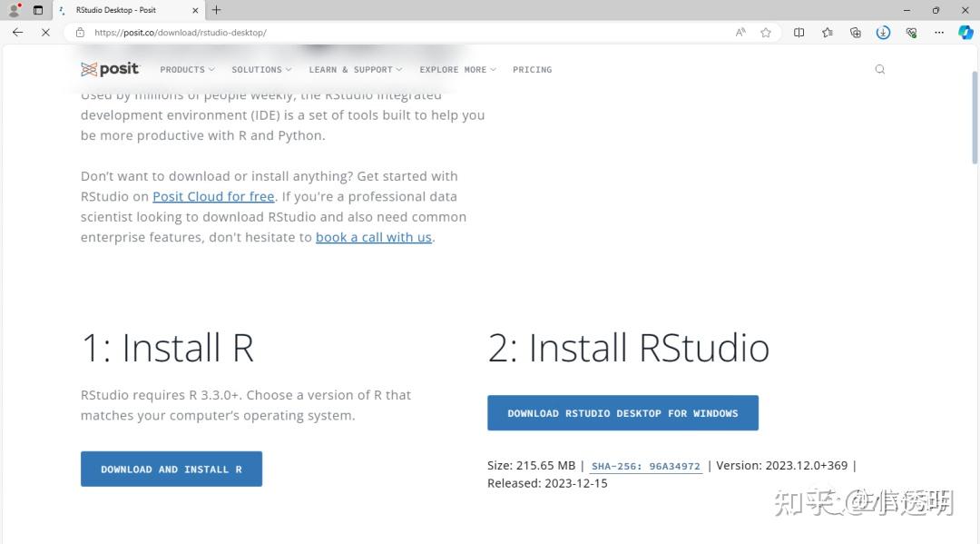Click the Posit logo
This screenshot has width=980, height=544.
[x=110, y=69]
